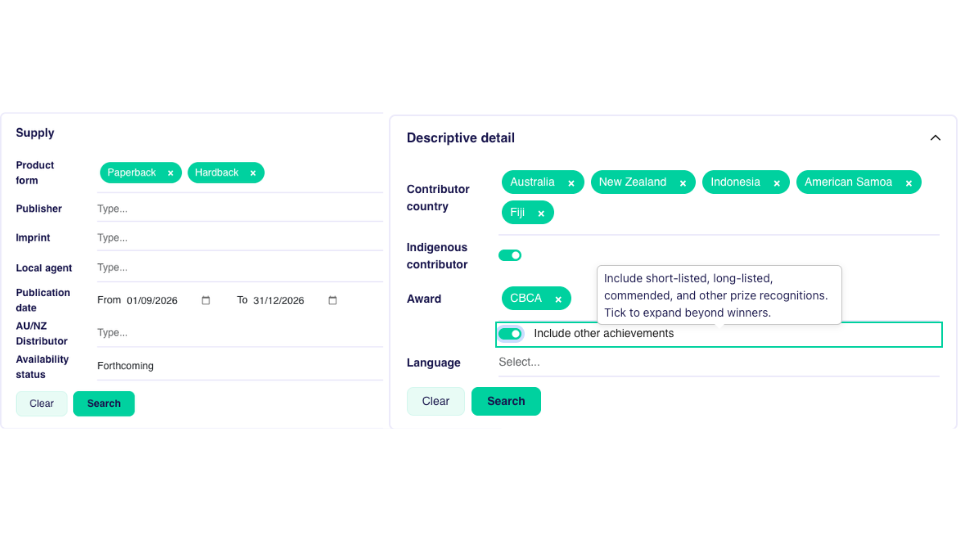Remove Indonesia contributor country tag
This screenshot has width=960, height=540.
(776, 183)
